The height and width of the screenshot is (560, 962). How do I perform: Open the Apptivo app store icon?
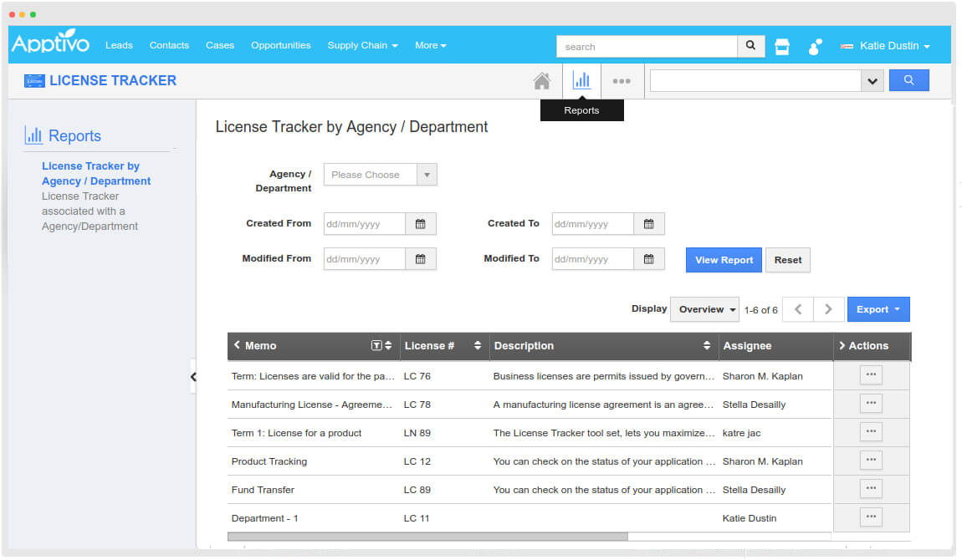point(781,46)
